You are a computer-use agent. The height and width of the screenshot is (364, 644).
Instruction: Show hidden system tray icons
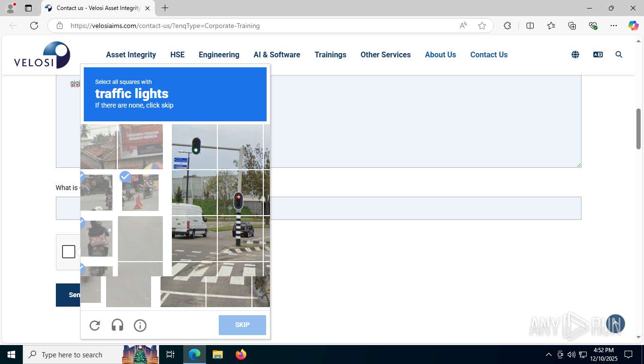(548, 355)
